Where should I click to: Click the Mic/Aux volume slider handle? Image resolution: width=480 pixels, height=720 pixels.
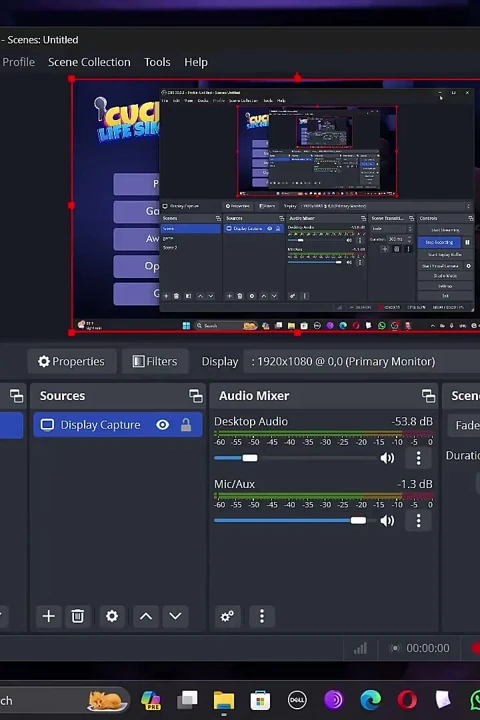coord(358,520)
